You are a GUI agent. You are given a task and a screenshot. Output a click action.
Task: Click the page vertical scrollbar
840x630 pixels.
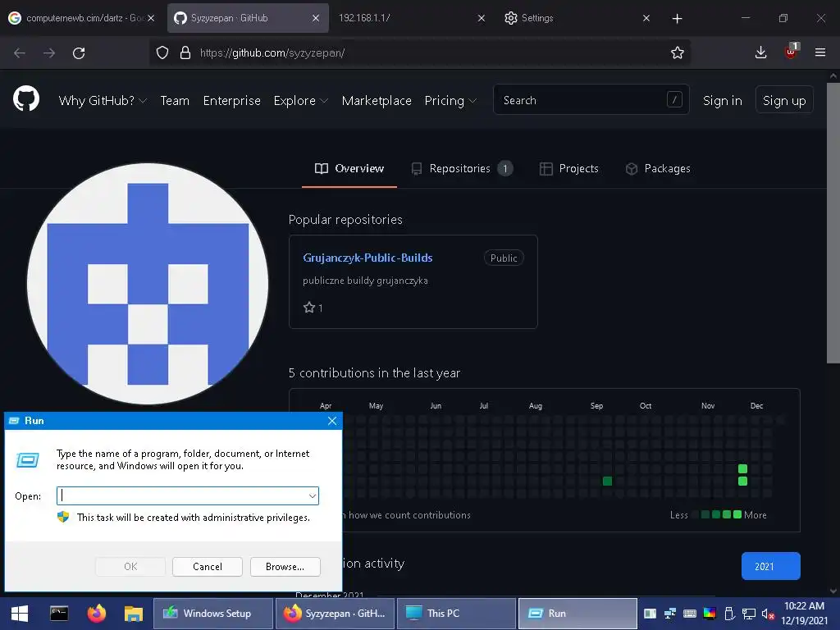(x=833, y=222)
